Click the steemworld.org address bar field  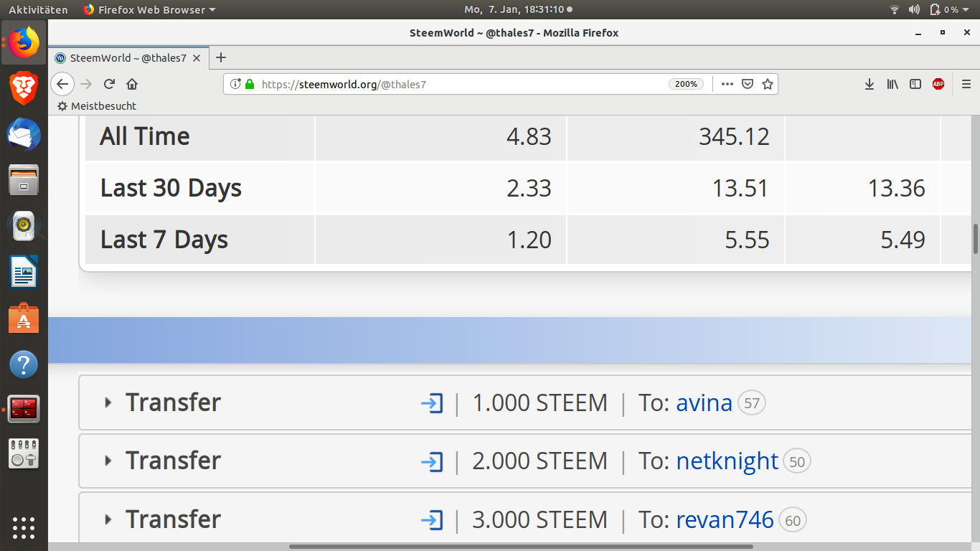[x=459, y=84]
